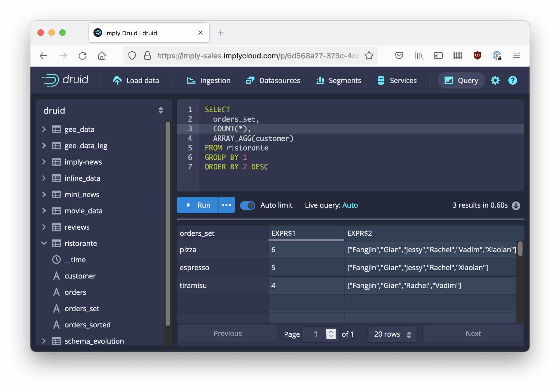Click the page number input field
This screenshot has width=560, height=392.
click(x=315, y=334)
